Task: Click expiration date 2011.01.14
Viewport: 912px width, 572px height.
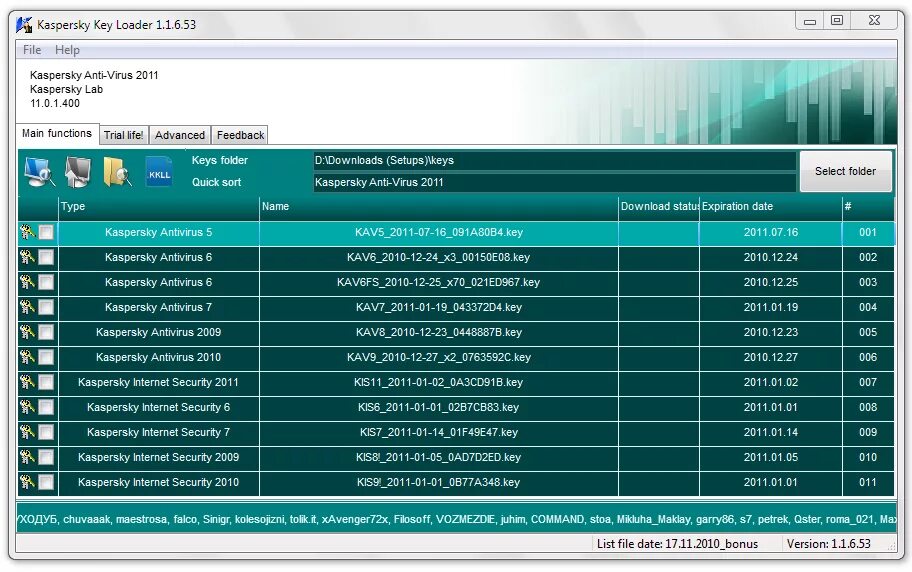Action: pos(771,432)
